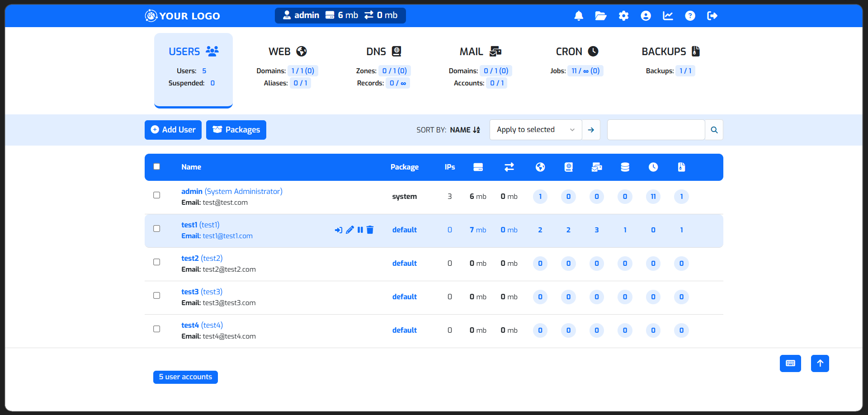Switch to the WEB tab
The image size is (868, 415).
pos(288,52)
